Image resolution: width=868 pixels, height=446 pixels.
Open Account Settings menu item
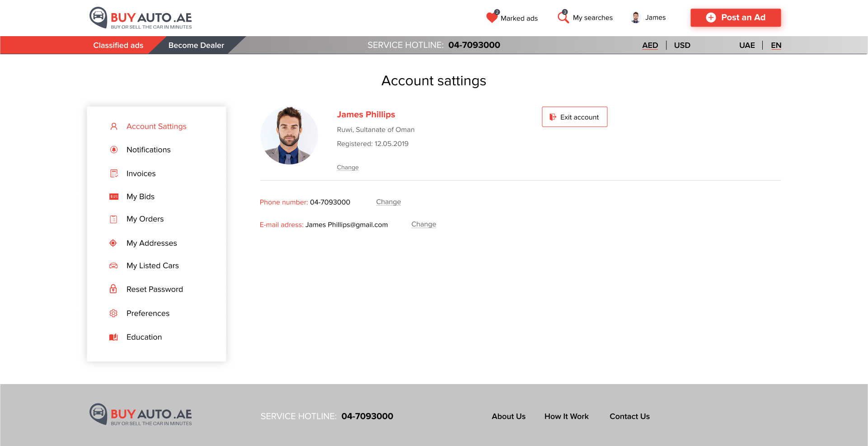(x=156, y=127)
